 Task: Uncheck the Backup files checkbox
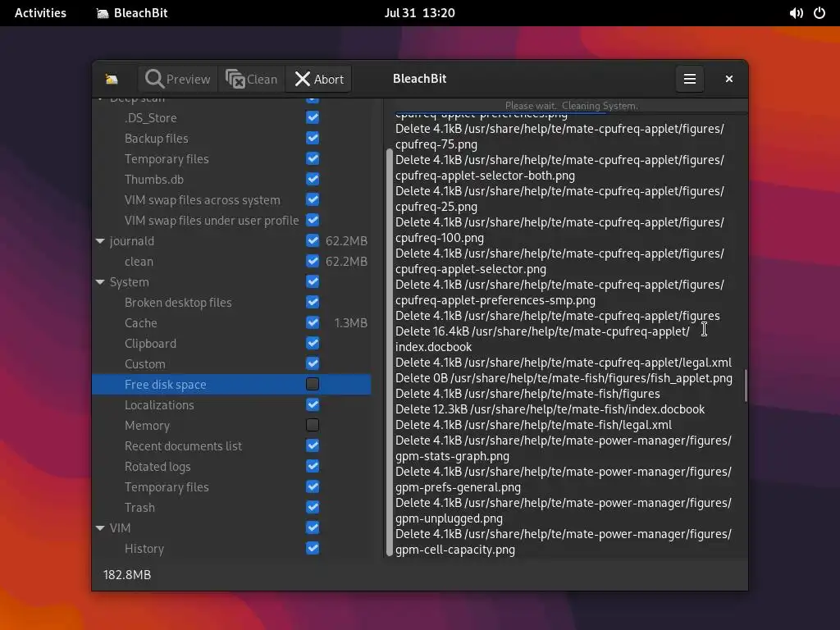click(313, 138)
